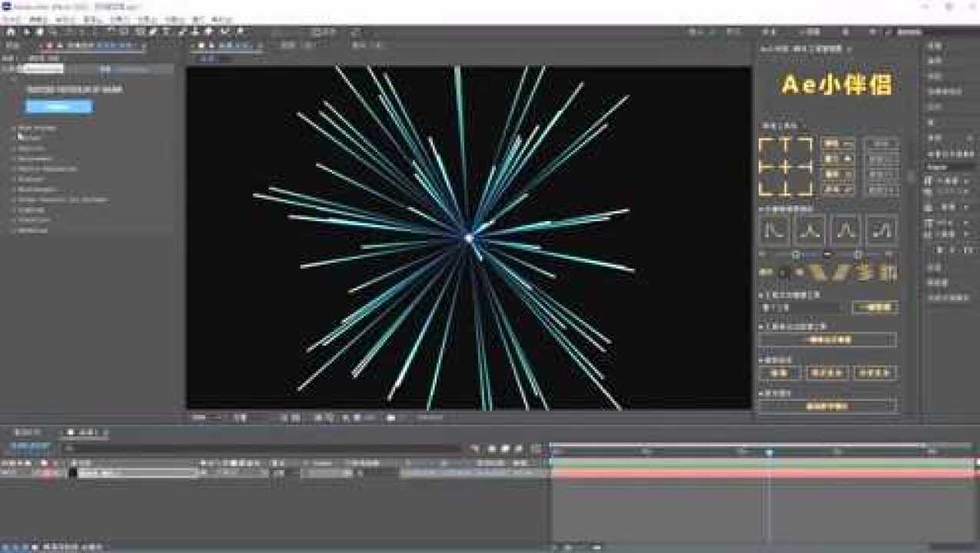Viewport: 980px width, 553px height.
Task: Toggle the layer visibility eye in the timeline
Action: 5,473
